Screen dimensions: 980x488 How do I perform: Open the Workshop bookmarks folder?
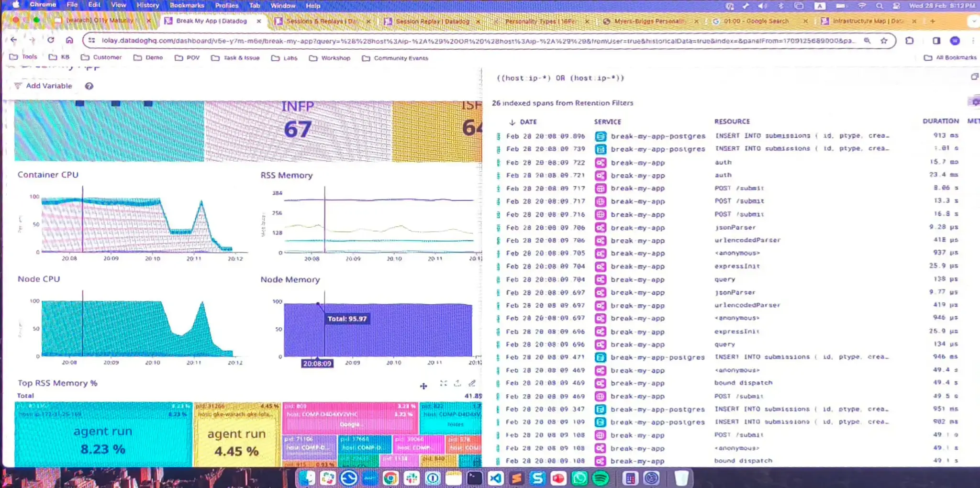pyautogui.click(x=330, y=58)
